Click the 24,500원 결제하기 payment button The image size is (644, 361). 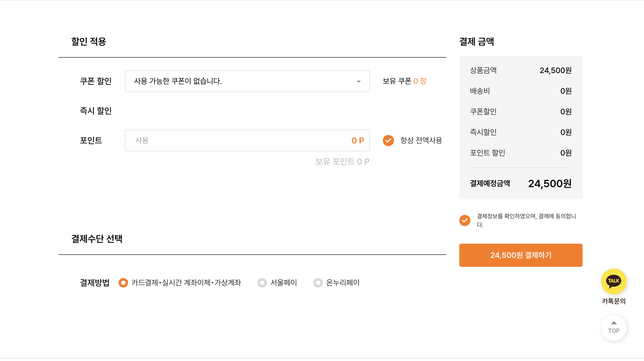coord(520,255)
